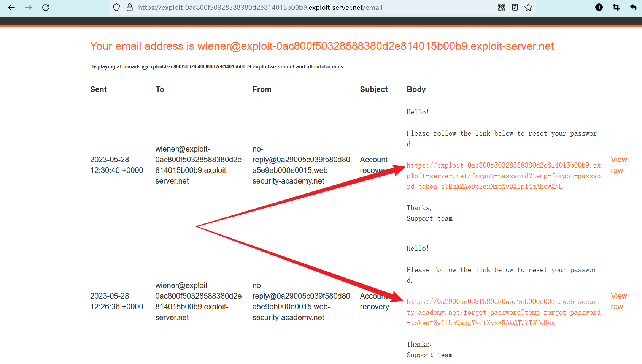The height and width of the screenshot is (364, 642).
Task: Click 'Hello!' in the 12:26:36 email body
Action: [x=418, y=248]
